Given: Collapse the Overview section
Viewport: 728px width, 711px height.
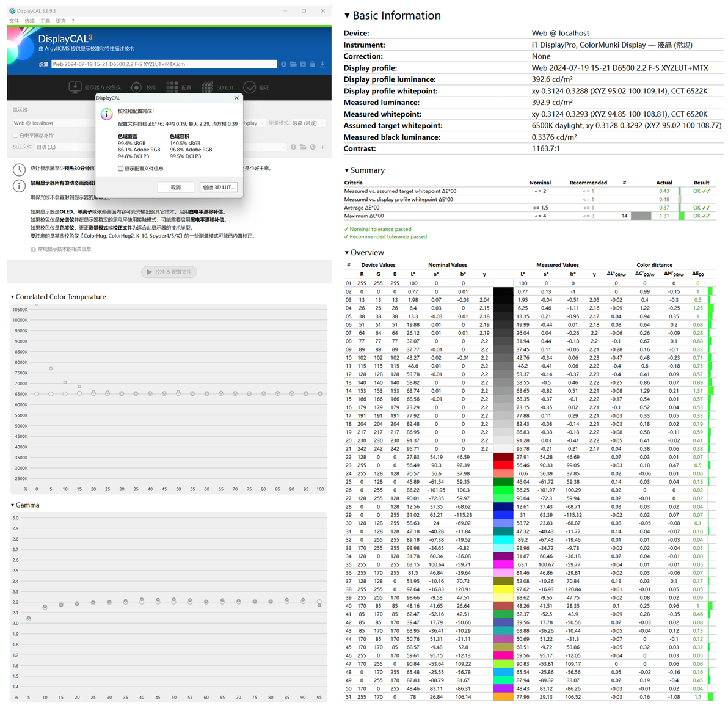Looking at the screenshot, I should pos(346,253).
